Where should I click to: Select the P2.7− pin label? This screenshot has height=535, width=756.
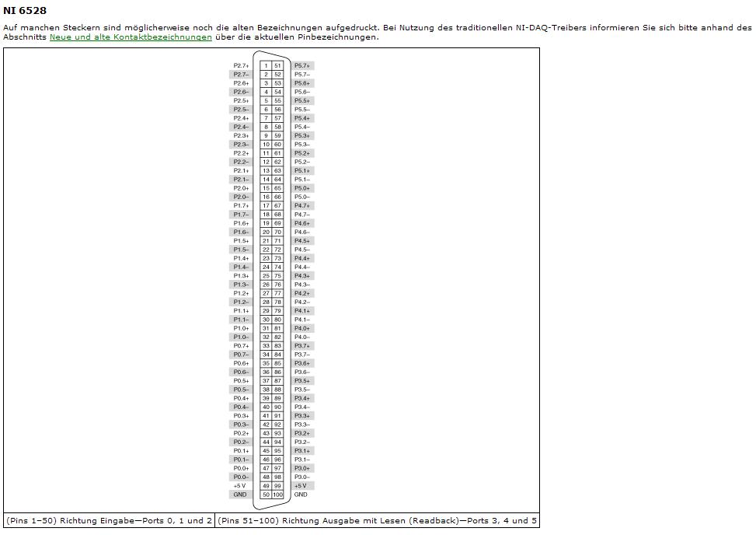pos(241,75)
